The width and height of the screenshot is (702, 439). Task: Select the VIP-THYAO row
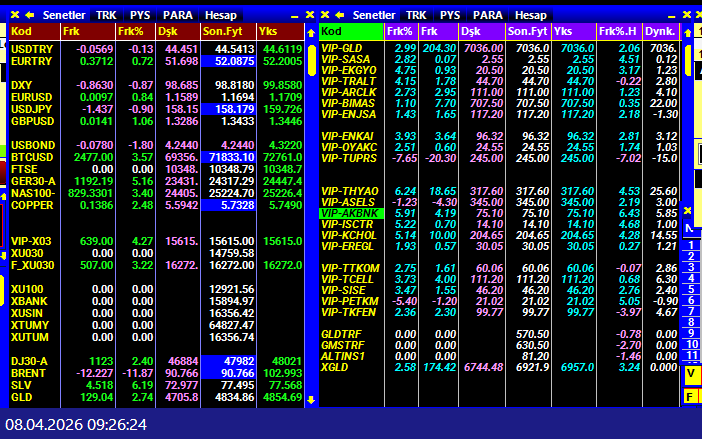[500, 191]
